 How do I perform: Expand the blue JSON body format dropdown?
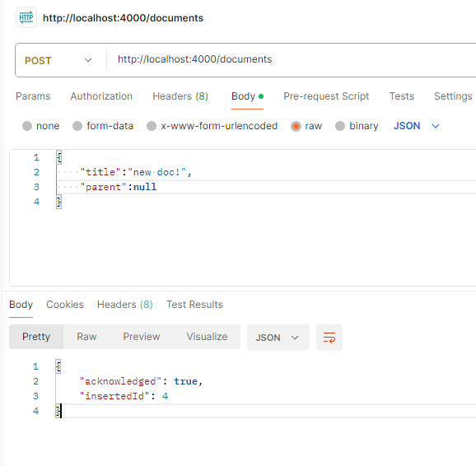[x=416, y=126]
